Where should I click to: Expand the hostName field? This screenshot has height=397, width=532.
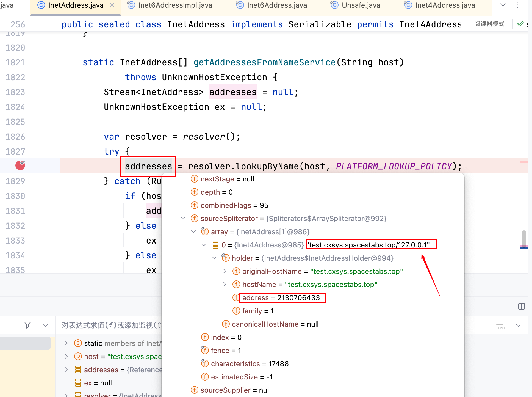(225, 284)
